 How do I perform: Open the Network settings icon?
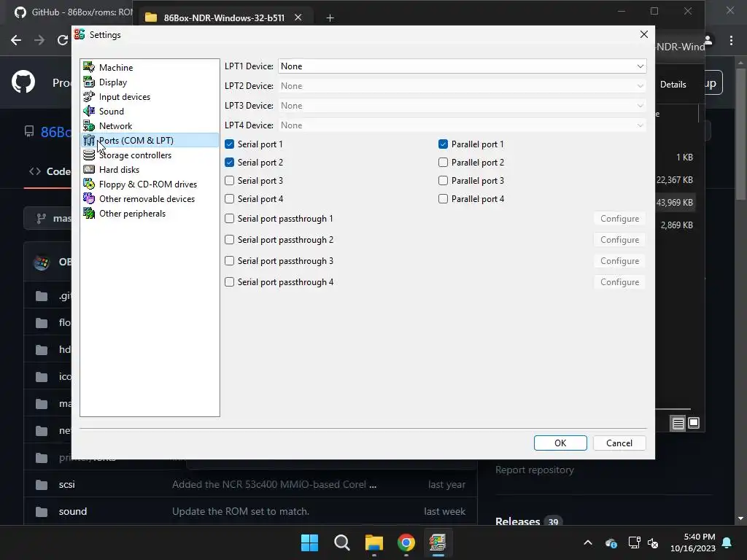89,125
